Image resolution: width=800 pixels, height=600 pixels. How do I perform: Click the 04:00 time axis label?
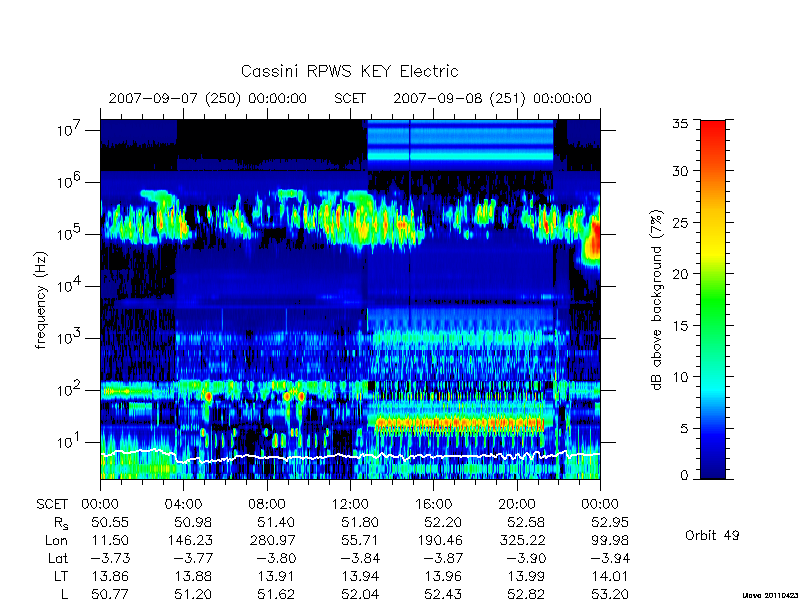183,504
